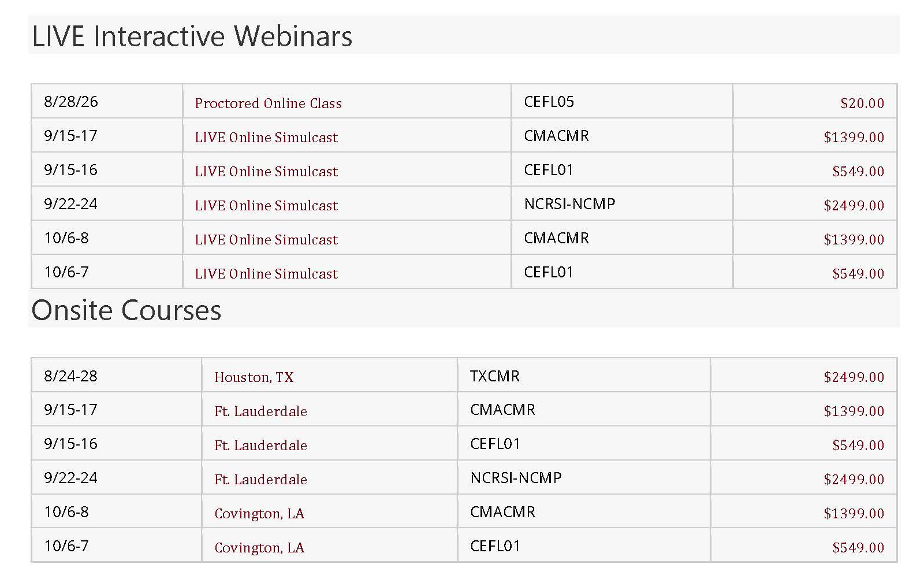Click the $2499.00 price in the webinars table

854,206
